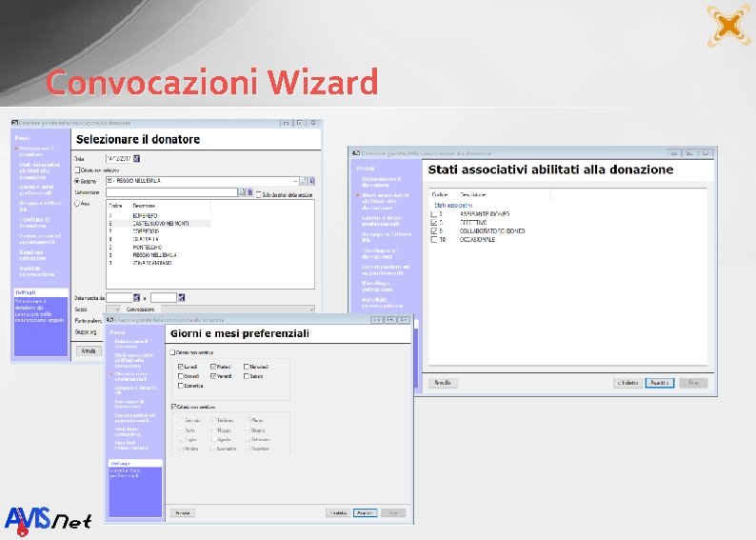Click the Data nascita da input field

coord(119,298)
